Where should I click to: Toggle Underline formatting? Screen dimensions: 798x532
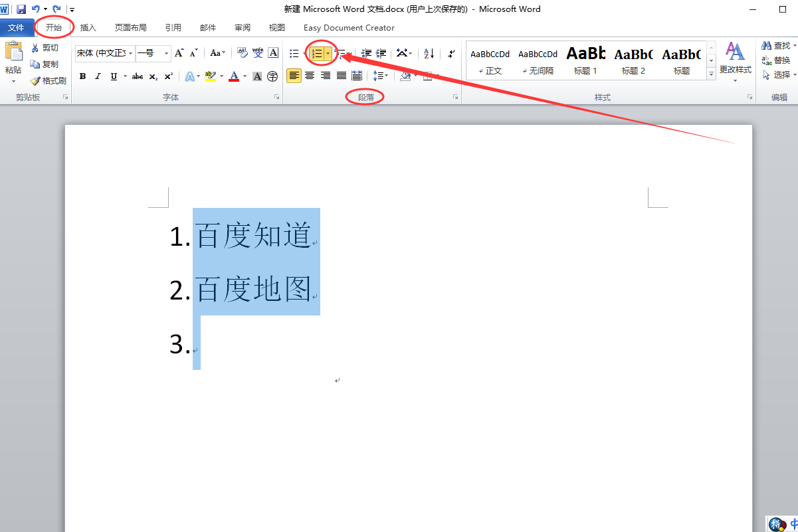tap(114, 76)
